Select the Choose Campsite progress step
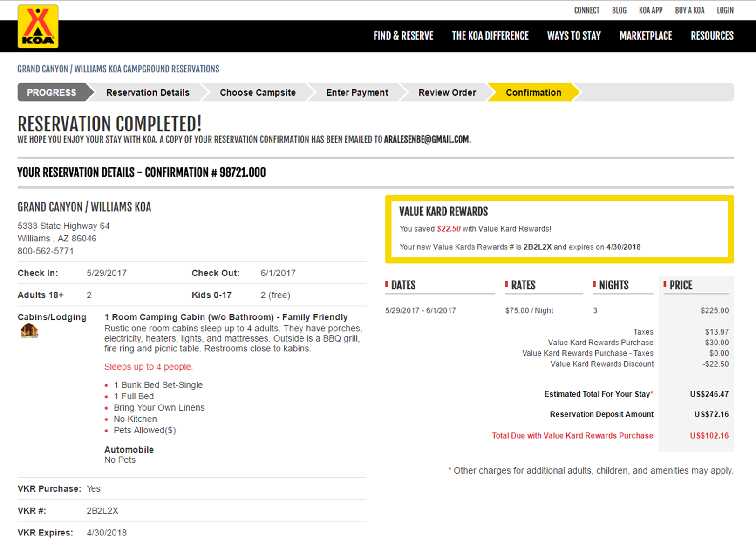 click(x=258, y=92)
